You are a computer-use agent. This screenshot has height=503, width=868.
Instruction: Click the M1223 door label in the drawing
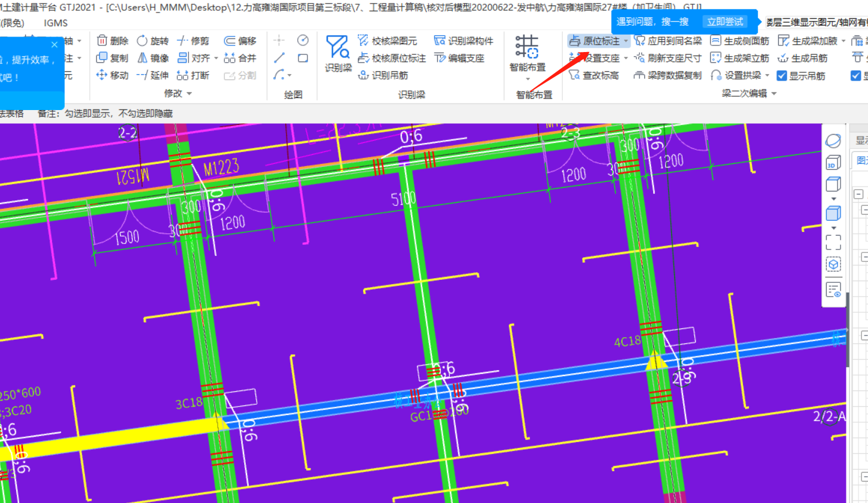coord(221,167)
